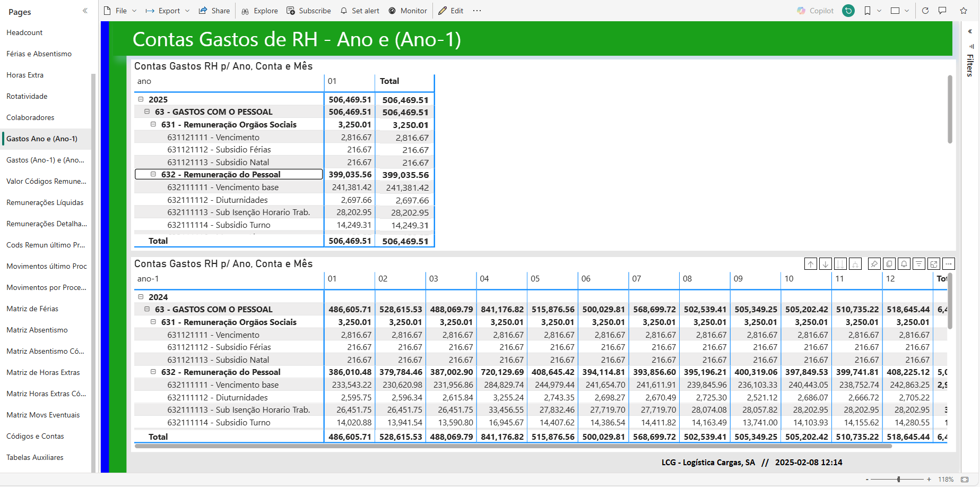Refresh visuals with the circular arrow icon
The width and height of the screenshot is (980, 487).
point(925,11)
